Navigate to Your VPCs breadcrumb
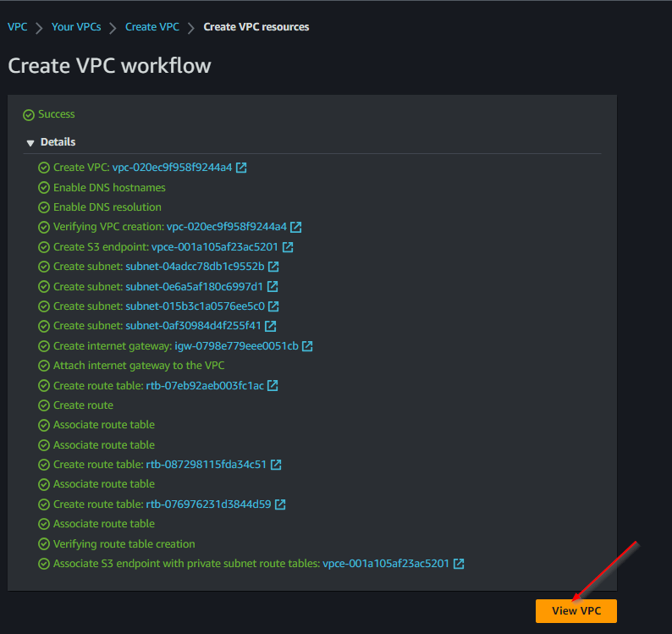The width and height of the screenshot is (672, 634). [x=76, y=27]
